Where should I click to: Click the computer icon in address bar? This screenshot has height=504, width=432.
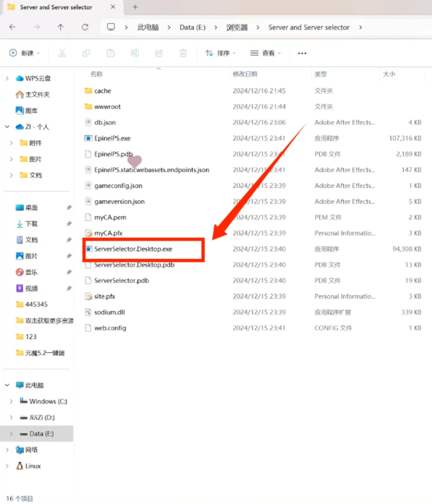pos(111,27)
